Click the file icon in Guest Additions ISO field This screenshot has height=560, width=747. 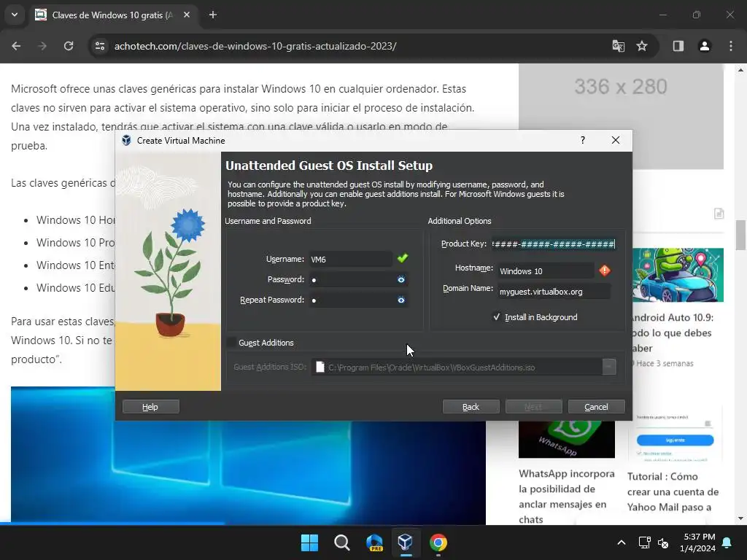[320, 367]
